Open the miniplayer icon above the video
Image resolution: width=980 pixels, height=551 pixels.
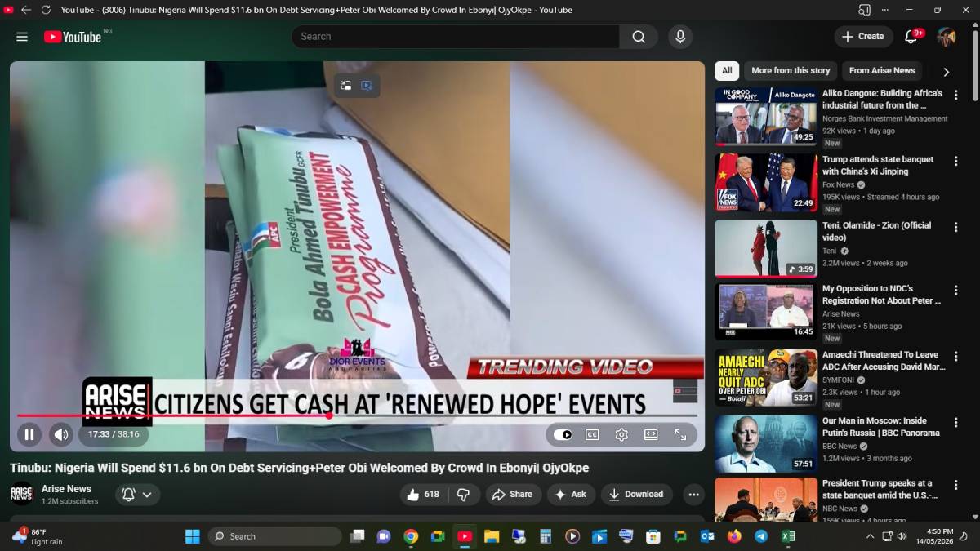tap(346, 85)
